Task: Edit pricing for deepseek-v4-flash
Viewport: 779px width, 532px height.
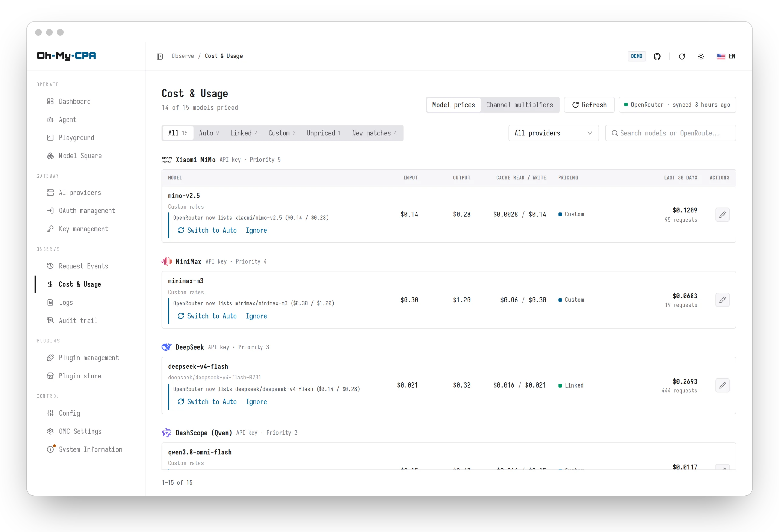Action: point(722,385)
